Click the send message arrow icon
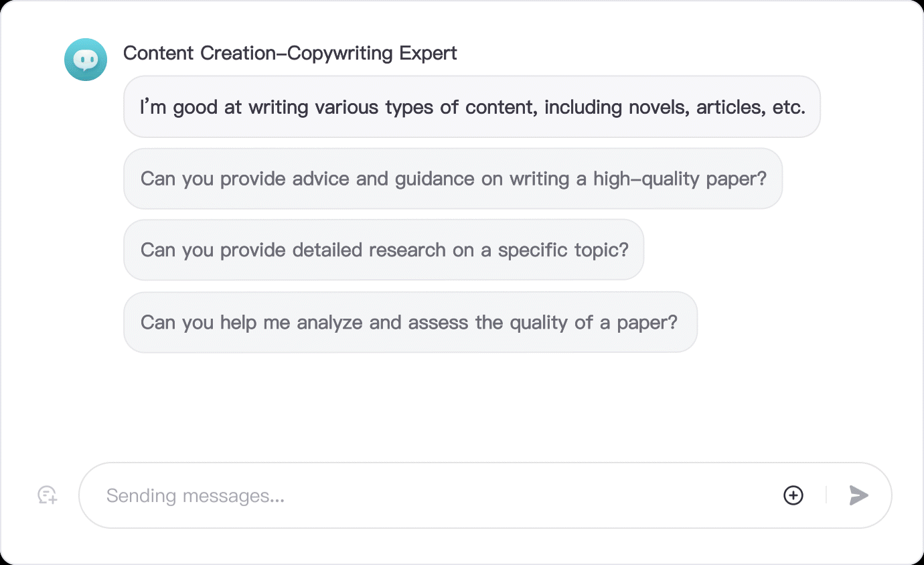 [x=858, y=495]
